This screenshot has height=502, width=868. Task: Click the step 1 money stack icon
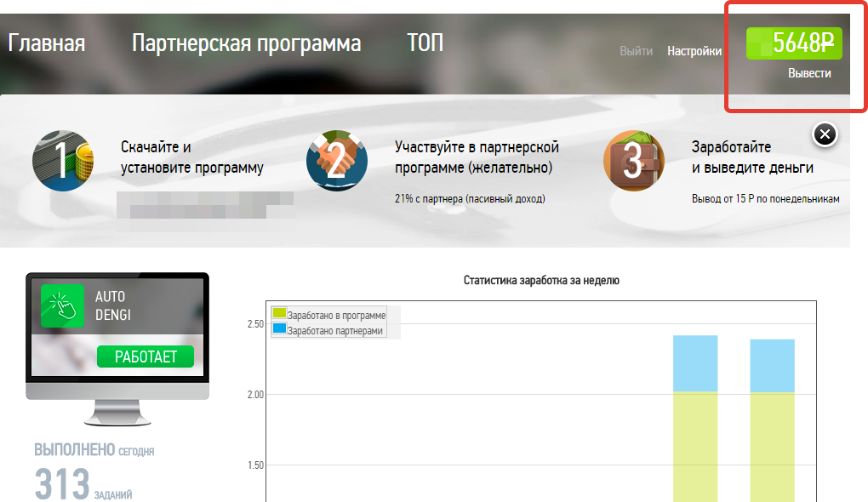point(63,160)
